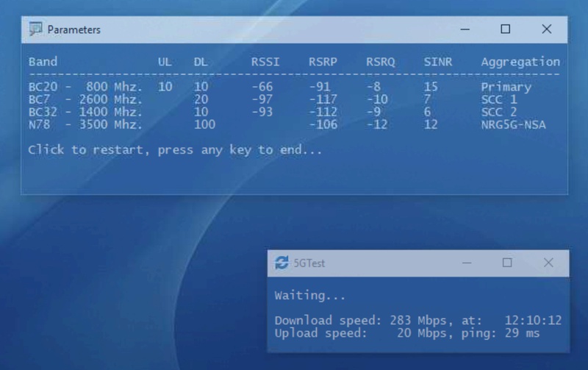The image size is (588, 370).
Task: Click the Parameters window app icon
Action: click(35, 29)
